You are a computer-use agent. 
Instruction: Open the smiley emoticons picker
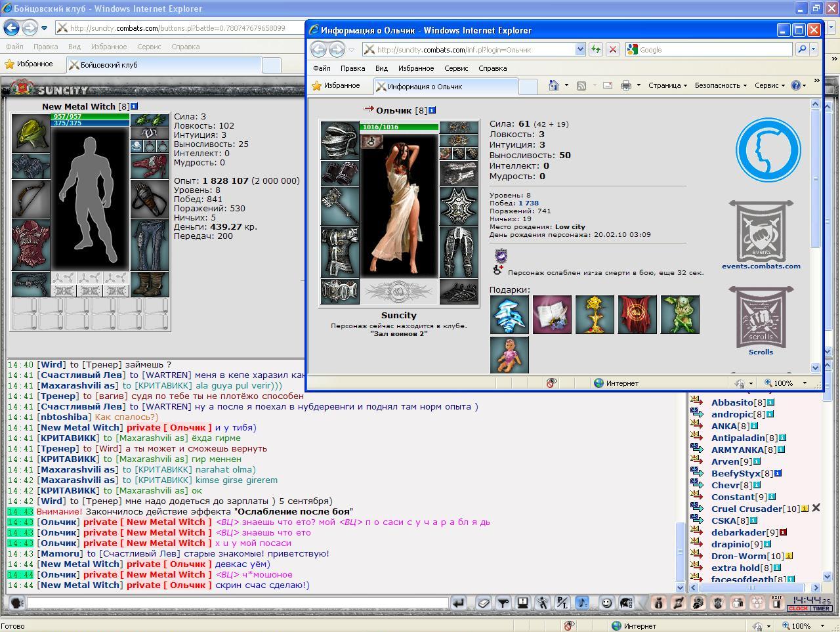pyautogui.click(x=606, y=602)
